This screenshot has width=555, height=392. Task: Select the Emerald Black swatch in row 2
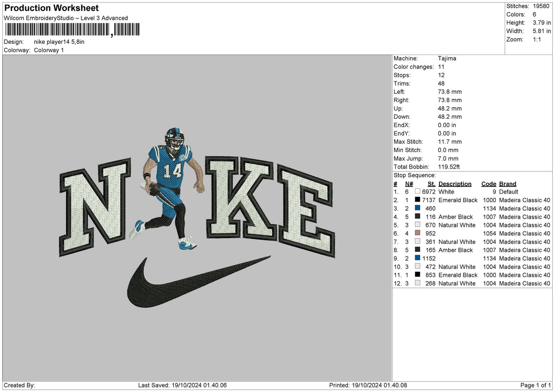tap(417, 200)
